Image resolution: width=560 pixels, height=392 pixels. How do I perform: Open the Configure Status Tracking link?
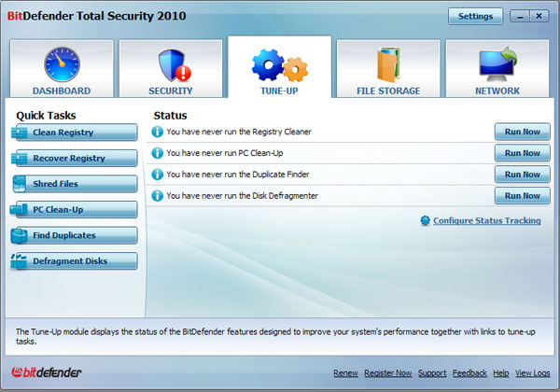487,220
